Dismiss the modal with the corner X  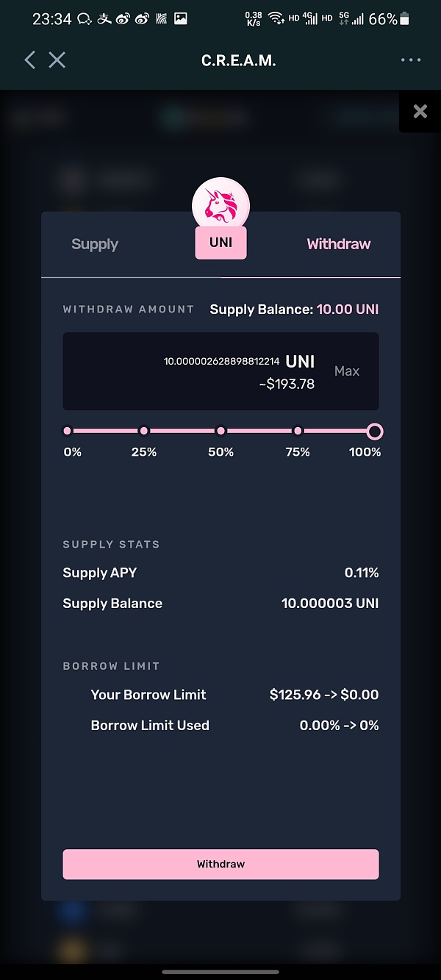click(x=420, y=111)
